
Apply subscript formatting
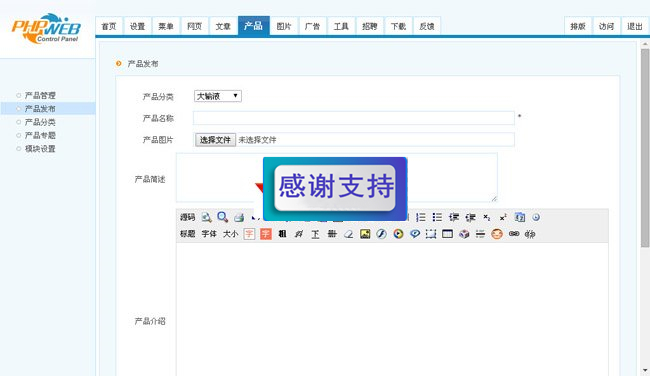[x=487, y=217]
